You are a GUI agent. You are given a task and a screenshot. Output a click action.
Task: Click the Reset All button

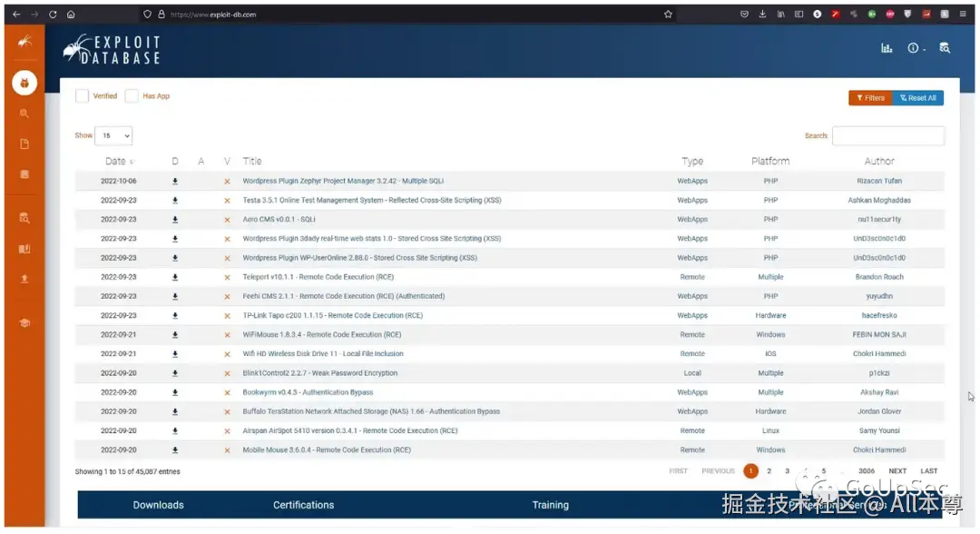click(x=918, y=98)
